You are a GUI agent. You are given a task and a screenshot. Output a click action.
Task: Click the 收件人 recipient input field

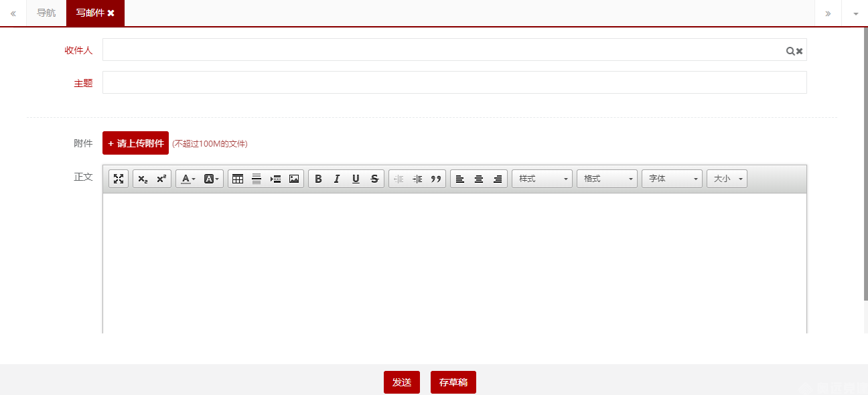pyautogui.click(x=454, y=50)
